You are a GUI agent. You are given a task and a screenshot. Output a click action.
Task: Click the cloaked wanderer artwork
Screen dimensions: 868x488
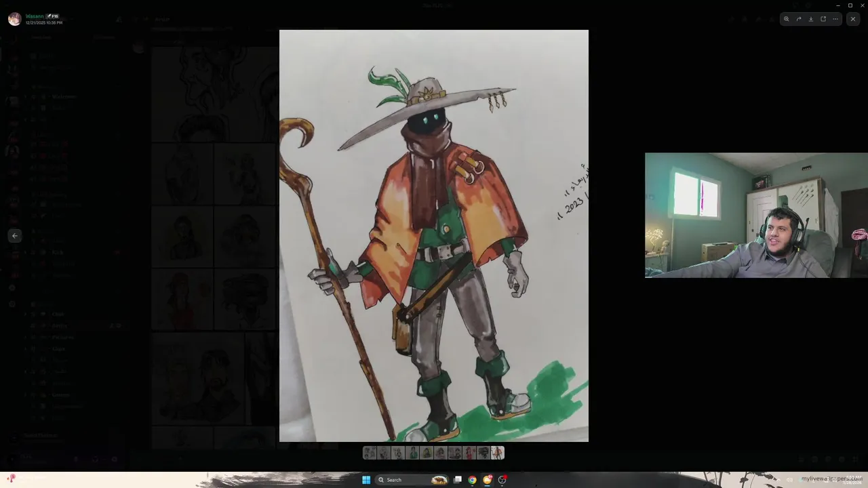434,236
